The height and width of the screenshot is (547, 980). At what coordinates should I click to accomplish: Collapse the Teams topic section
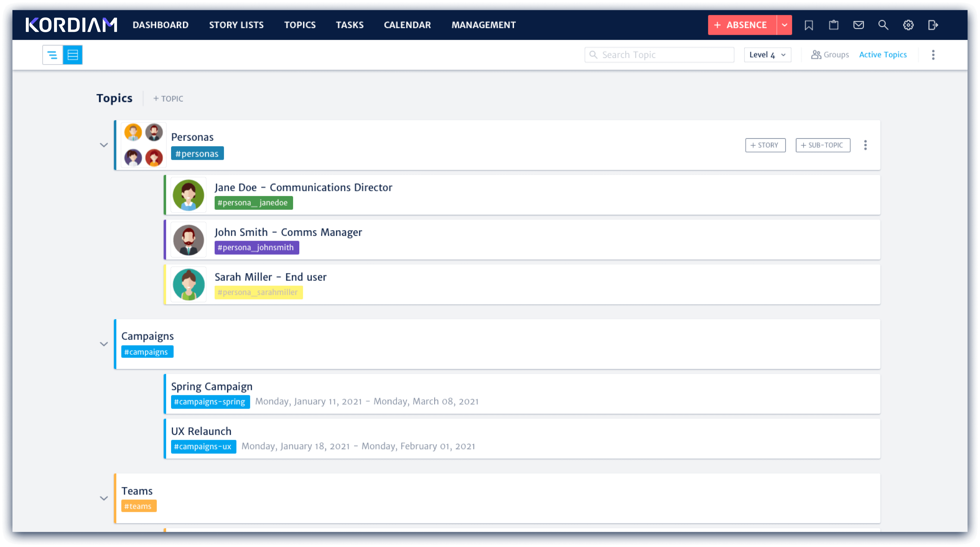click(x=104, y=498)
